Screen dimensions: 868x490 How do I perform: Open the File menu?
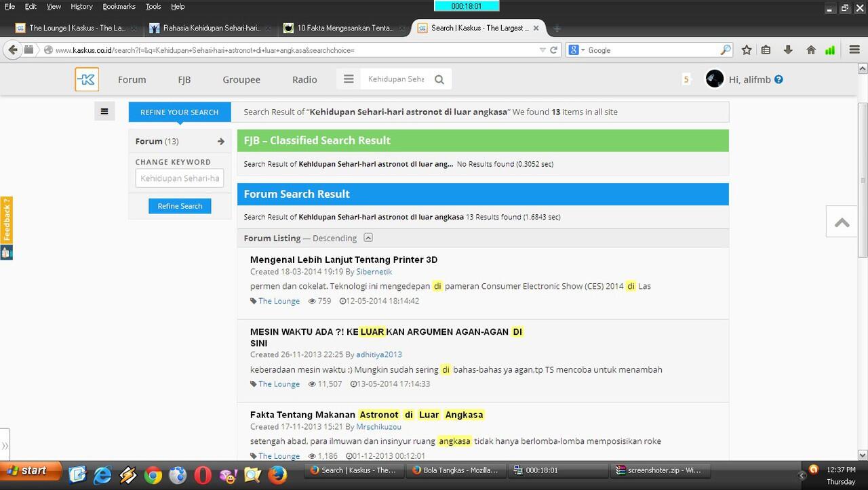tap(9, 6)
